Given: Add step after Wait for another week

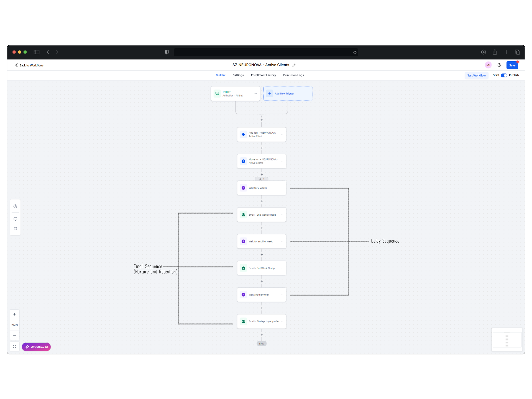Looking at the screenshot, I should pos(262,255).
